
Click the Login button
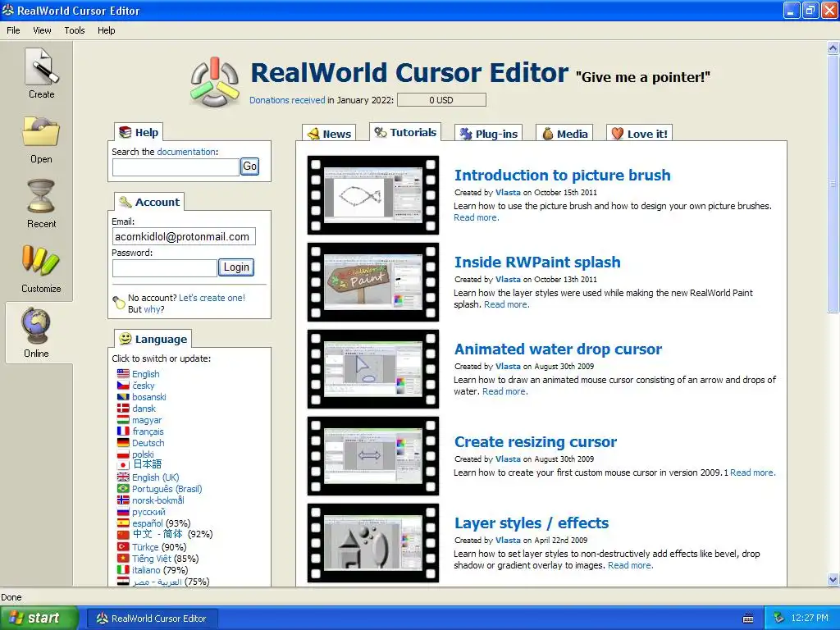[236, 267]
